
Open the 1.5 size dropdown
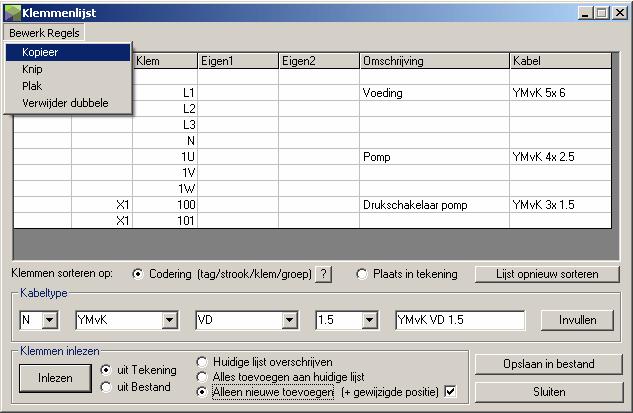[369, 320]
